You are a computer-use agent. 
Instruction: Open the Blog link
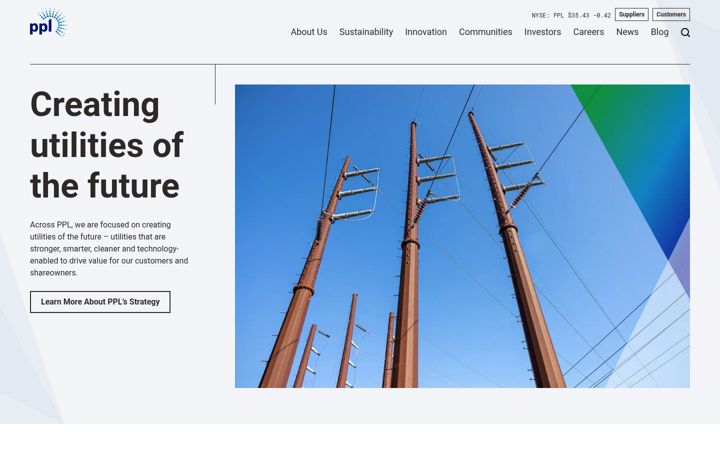click(659, 32)
